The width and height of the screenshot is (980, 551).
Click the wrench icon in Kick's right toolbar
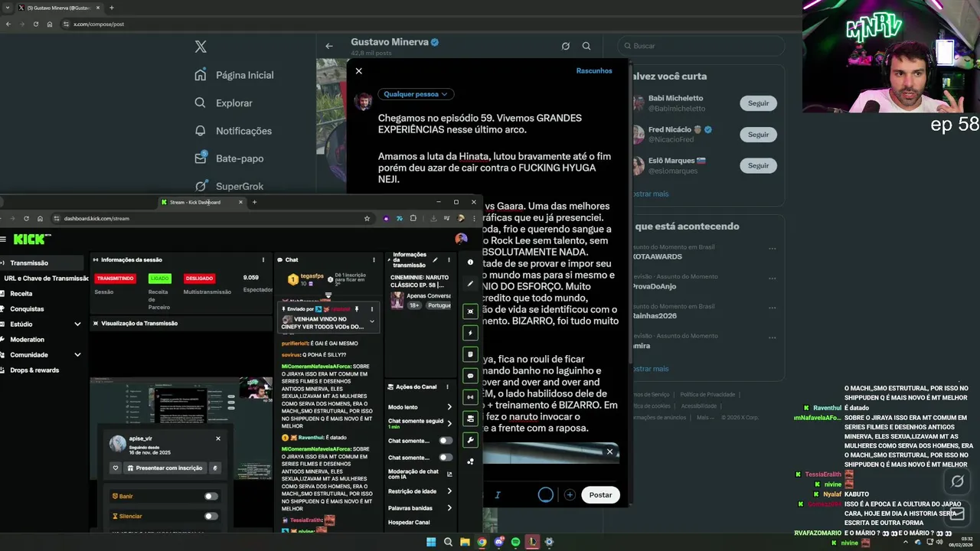tap(470, 440)
